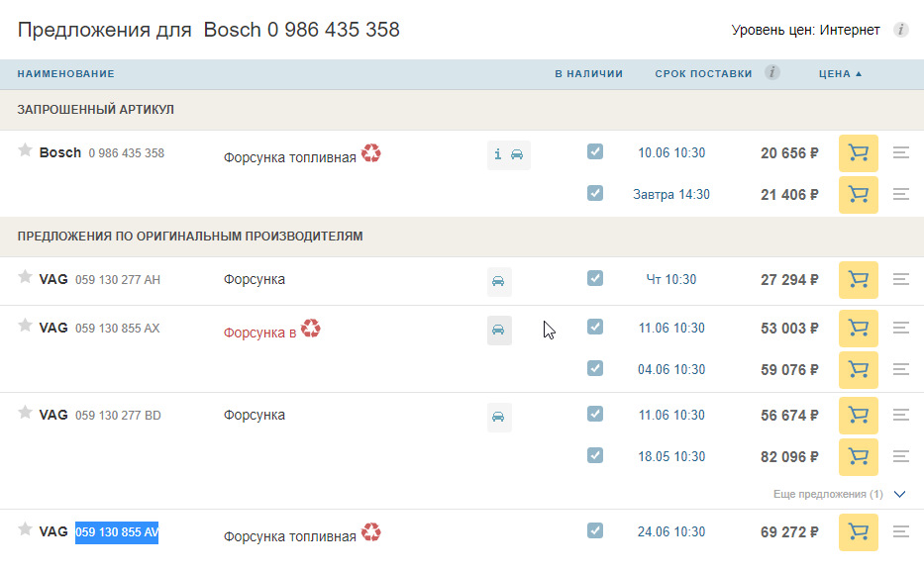Add the 69 272 ₽ VAG offer to cart

pyautogui.click(x=858, y=532)
